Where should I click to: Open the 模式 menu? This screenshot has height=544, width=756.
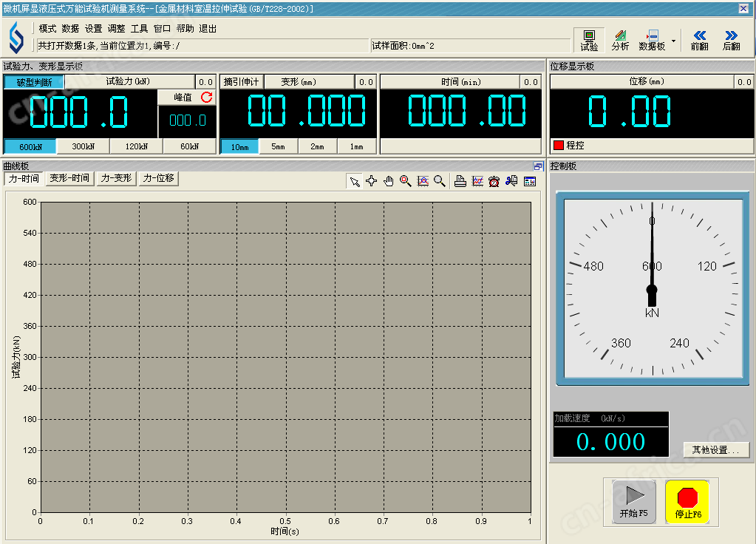pyautogui.click(x=47, y=29)
